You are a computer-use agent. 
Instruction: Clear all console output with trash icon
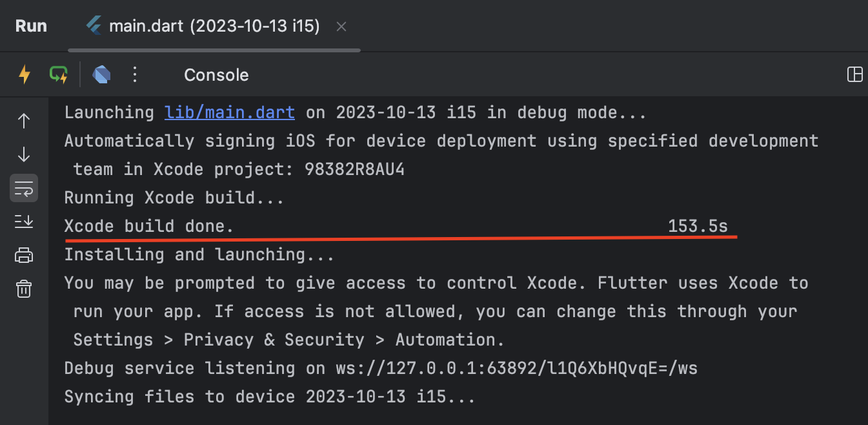point(24,288)
